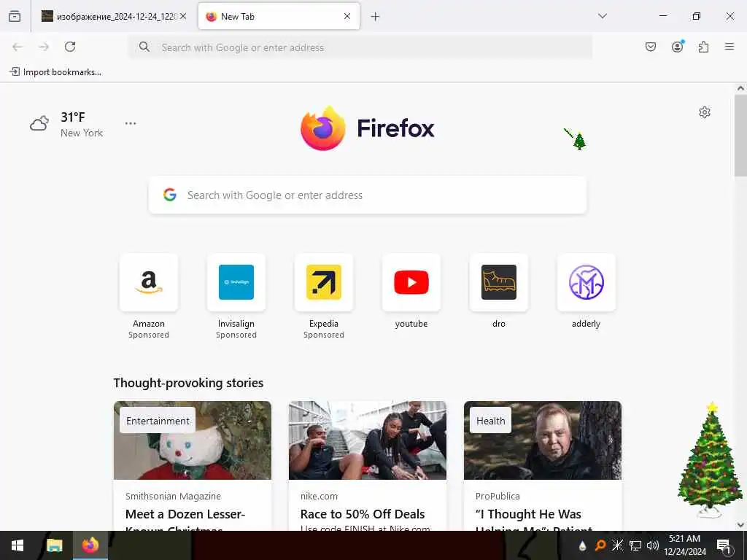
Task: Open the weather widget options dots
Action: click(x=131, y=123)
